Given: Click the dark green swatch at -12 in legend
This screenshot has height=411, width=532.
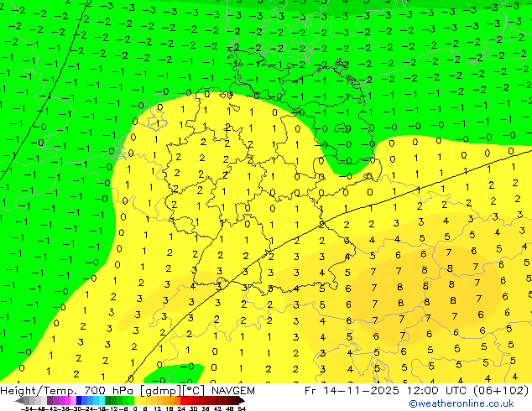Looking at the screenshot, I should pyautogui.click(x=108, y=400).
